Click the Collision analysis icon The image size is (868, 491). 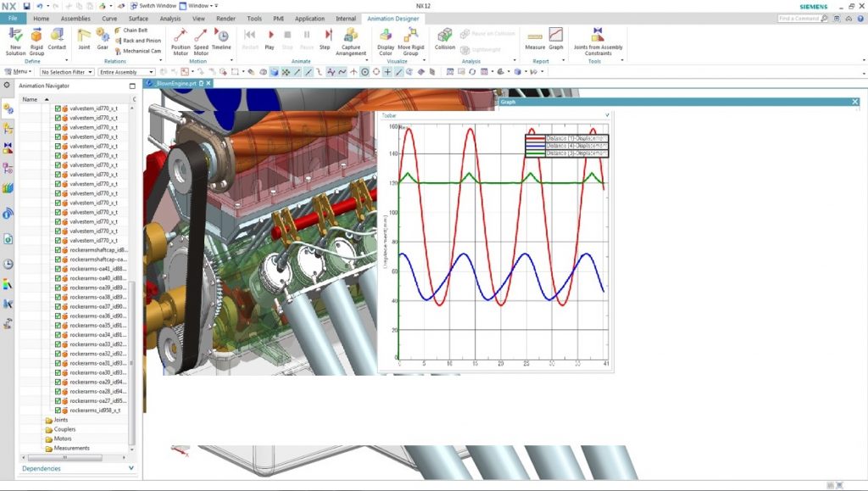tap(445, 38)
